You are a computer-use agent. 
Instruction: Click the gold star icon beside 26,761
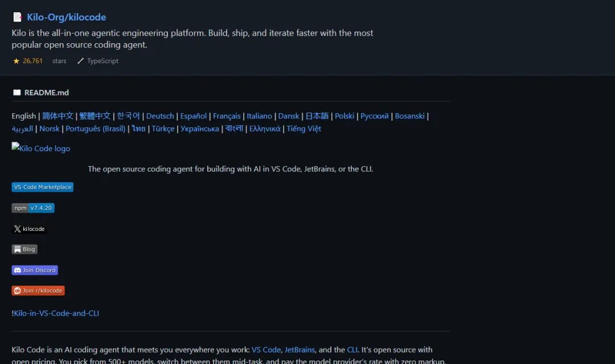(16, 61)
